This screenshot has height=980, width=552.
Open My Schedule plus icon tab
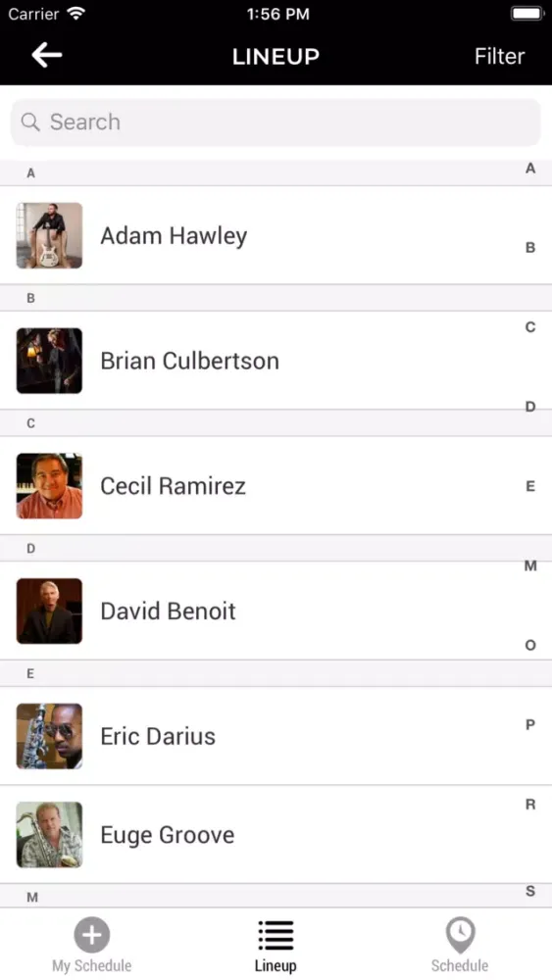pyautogui.click(x=92, y=945)
